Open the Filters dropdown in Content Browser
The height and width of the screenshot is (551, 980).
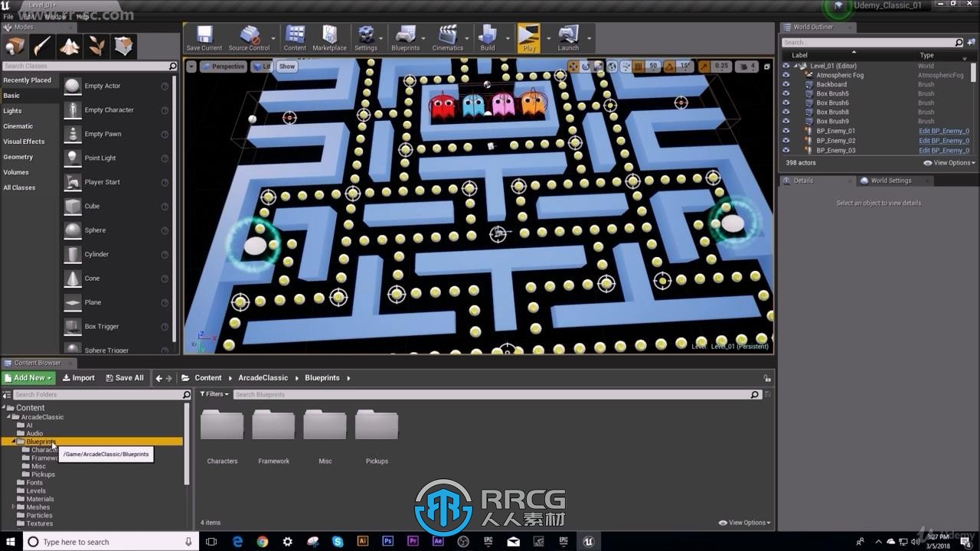(x=214, y=395)
